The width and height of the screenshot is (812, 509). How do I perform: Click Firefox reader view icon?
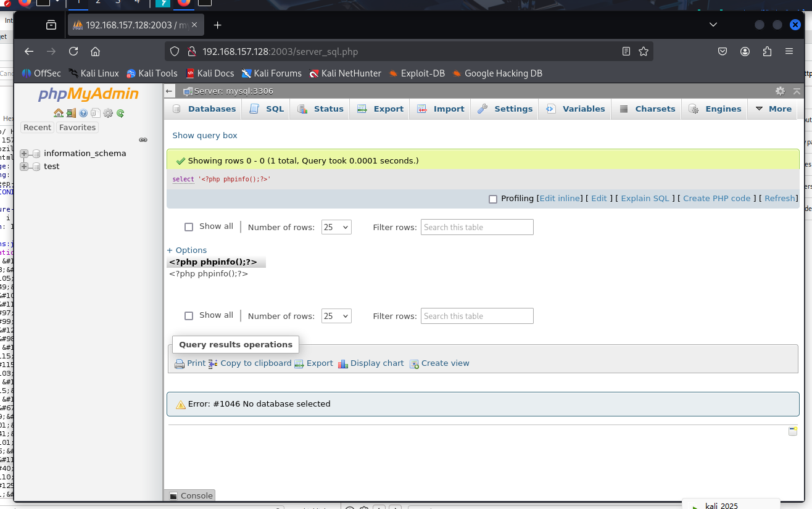626,51
